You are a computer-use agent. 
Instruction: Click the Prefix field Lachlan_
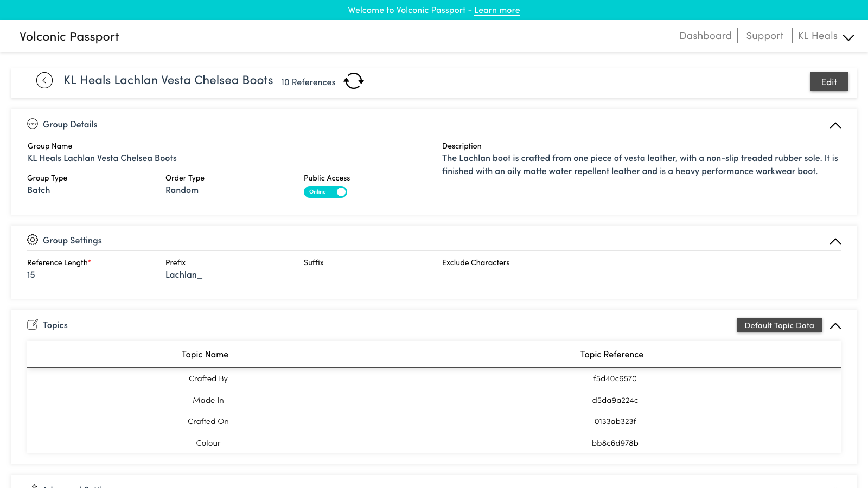226,275
